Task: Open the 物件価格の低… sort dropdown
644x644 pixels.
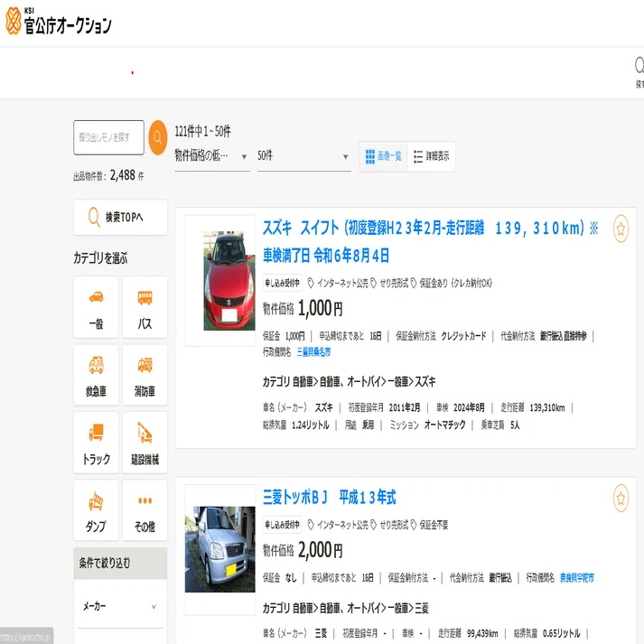Action: tap(212, 156)
